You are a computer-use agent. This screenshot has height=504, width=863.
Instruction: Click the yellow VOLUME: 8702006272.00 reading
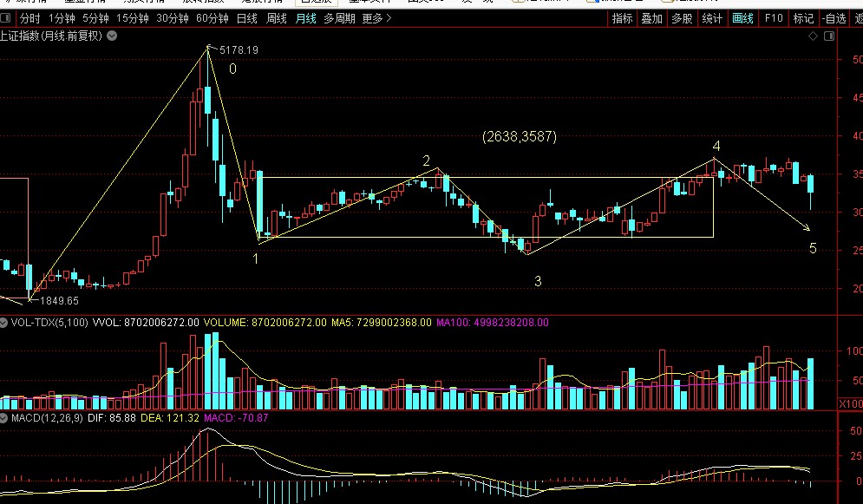click(x=265, y=323)
